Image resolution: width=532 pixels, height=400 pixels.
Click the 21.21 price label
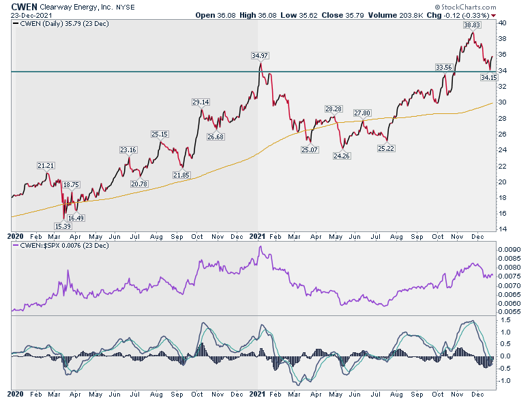(x=46, y=165)
